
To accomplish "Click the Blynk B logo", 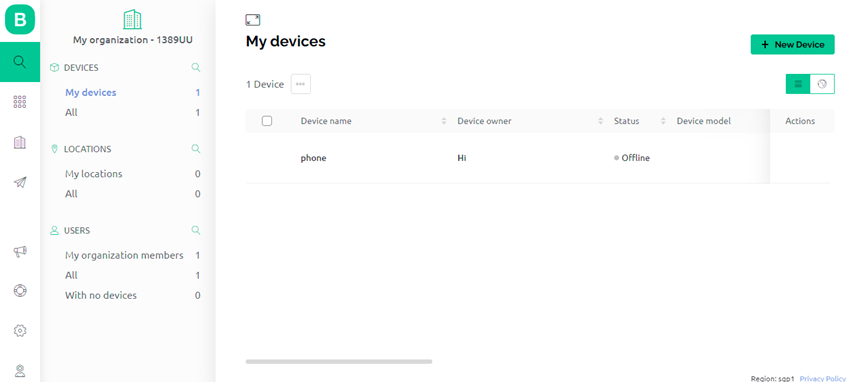I will pyautogui.click(x=20, y=20).
